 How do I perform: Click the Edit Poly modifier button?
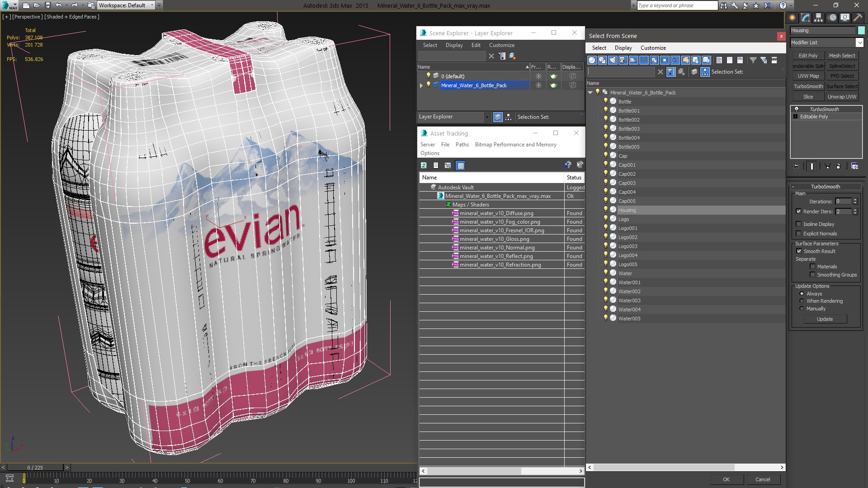[808, 56]
